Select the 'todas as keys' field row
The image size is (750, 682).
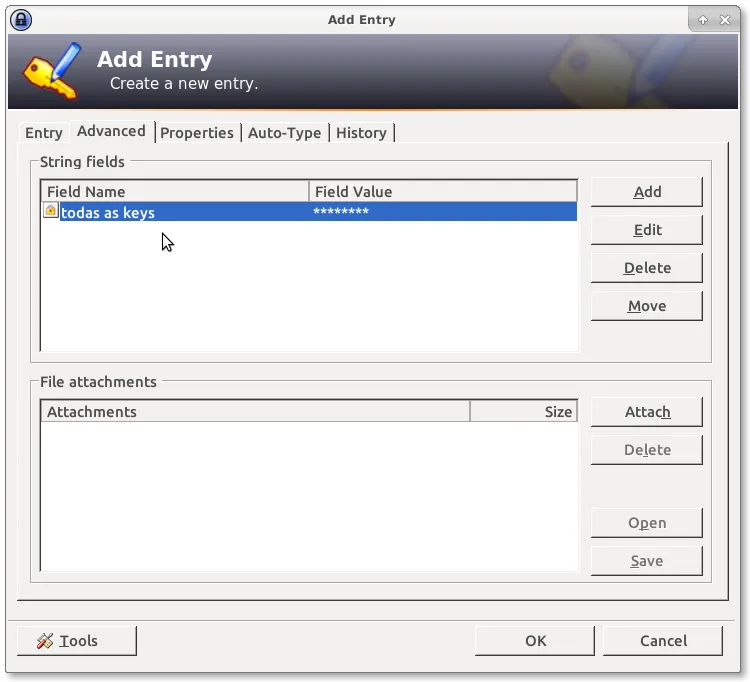(x=309, y=212)
